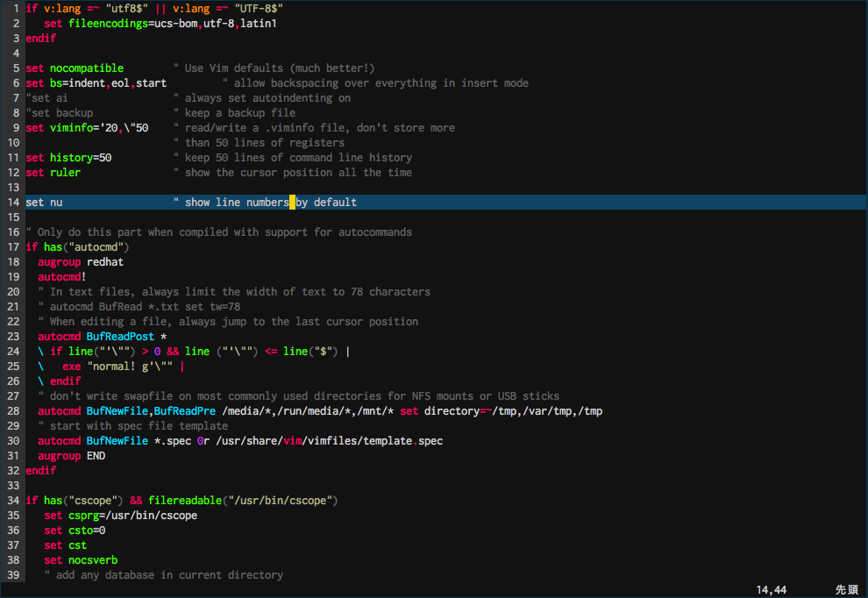The width and height of the screenshot is (868, 598).
Task: Click "csprg=/usr/bin/cscope" on line 35
Action: tap(133, 516)
